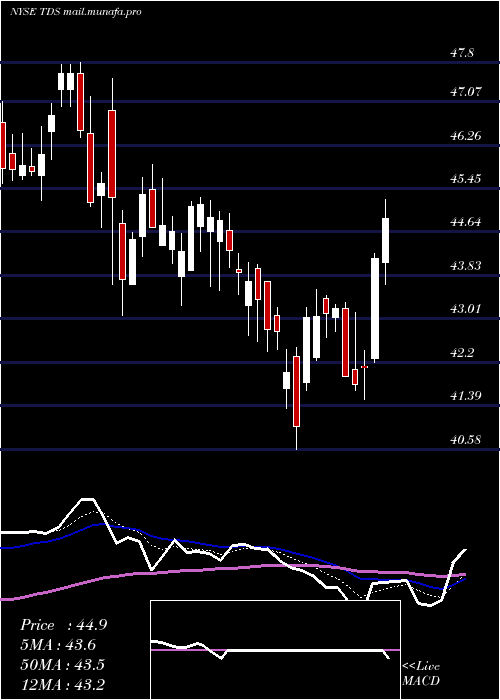
Task: Click the 5MA : 43.6 readout
Action: tap(58, 645)
